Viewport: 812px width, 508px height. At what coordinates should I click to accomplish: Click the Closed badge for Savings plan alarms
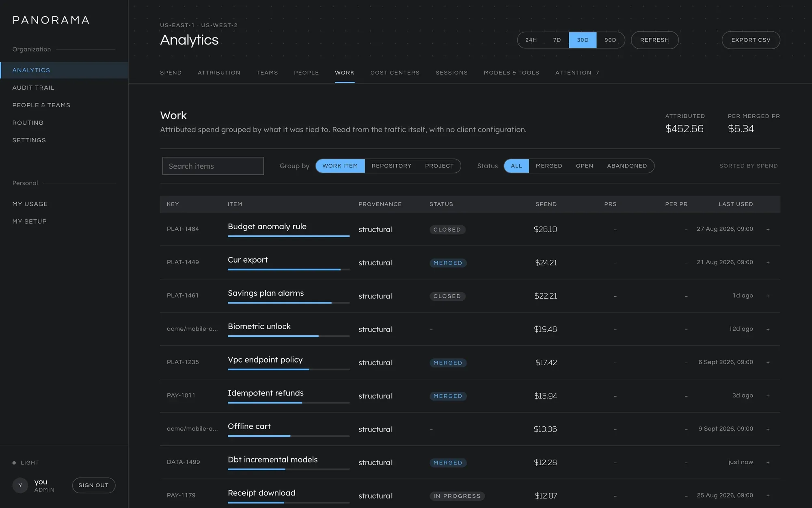tap(447, 296)
